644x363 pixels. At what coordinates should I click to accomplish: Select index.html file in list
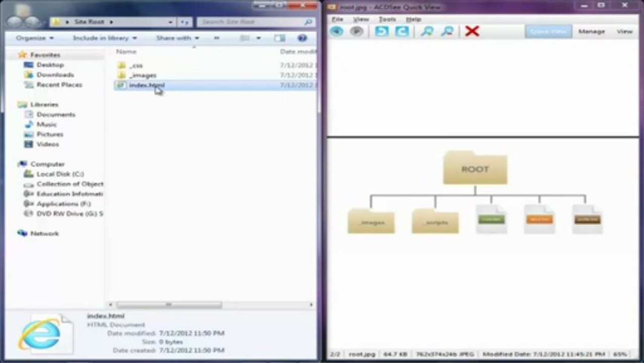coord(147,85)
